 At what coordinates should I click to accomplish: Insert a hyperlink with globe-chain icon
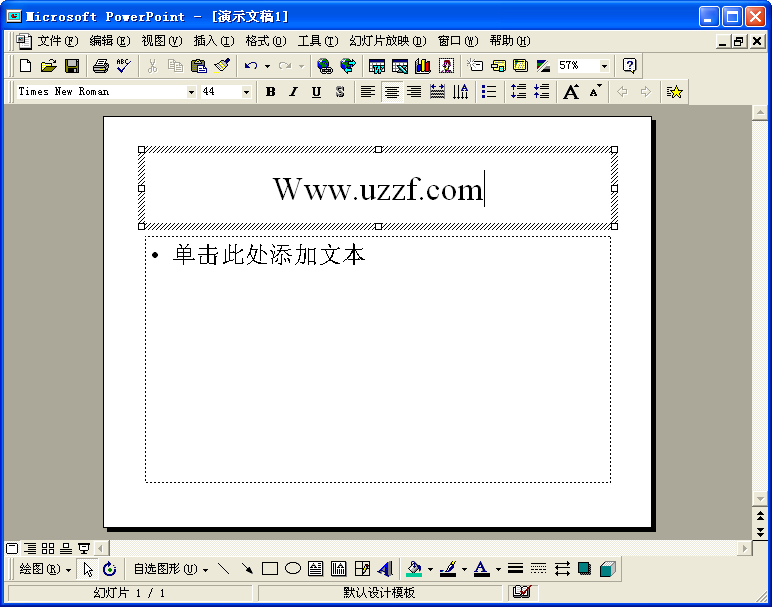pos(324,65)
